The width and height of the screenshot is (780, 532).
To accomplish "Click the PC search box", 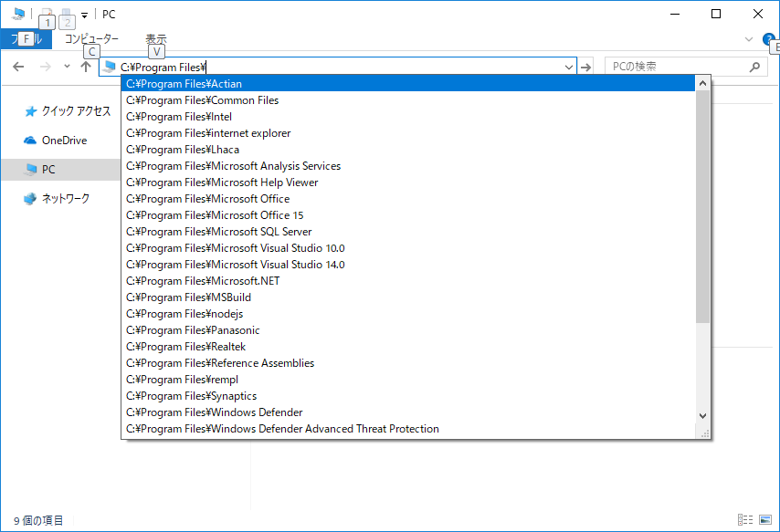I will tap(686, 67).
